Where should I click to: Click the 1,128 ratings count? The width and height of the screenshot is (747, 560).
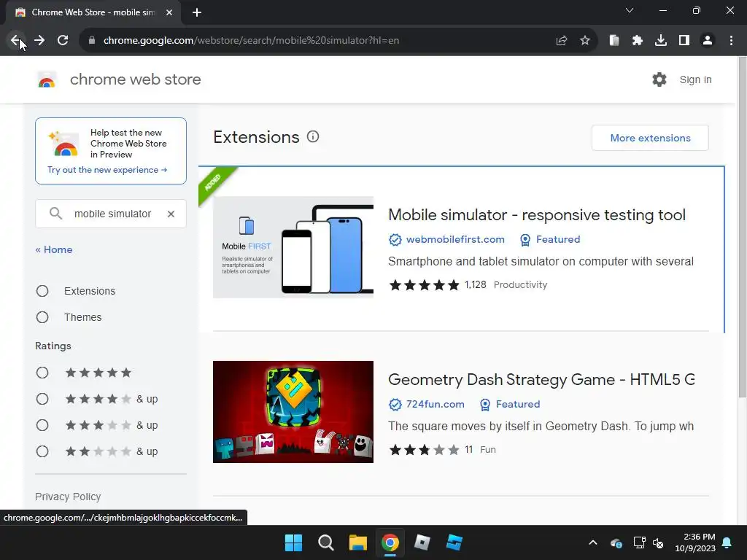pos(476,285)
